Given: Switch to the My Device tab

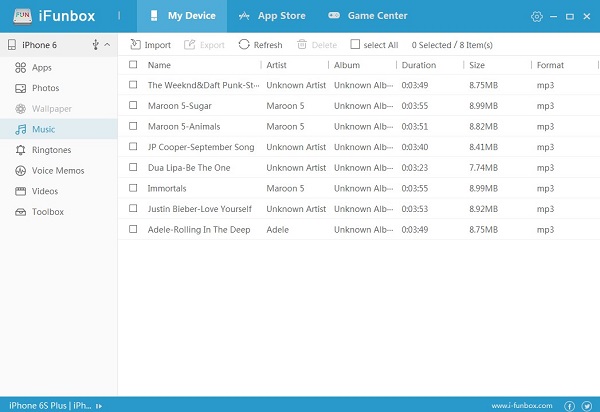Looking at the screenshot, I should (182, 16).
